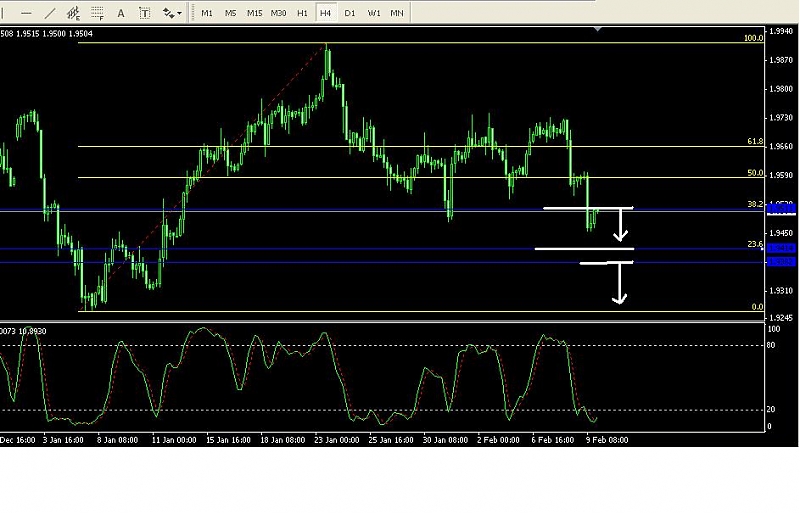
Task: Select the text (A) tool
Action: pyautogui.click(x=121, y=13)
